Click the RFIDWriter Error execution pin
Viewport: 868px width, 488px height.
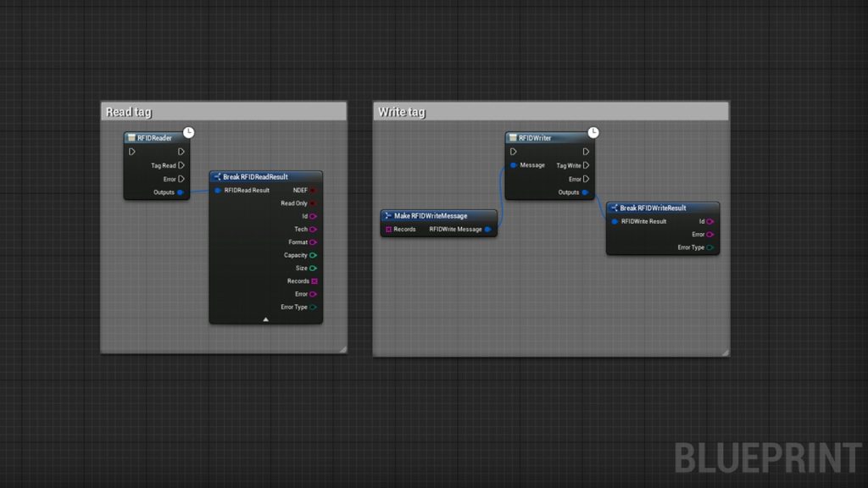click(586, 180)
